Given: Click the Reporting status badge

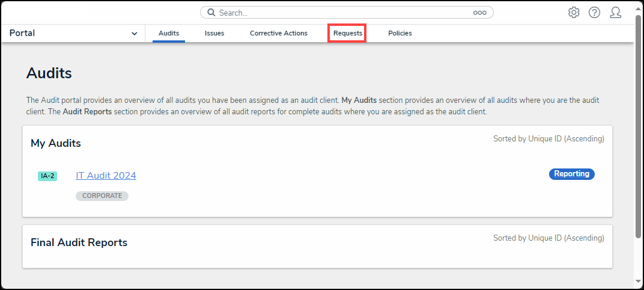Looking at the screenshot, I should click(571, 174).
